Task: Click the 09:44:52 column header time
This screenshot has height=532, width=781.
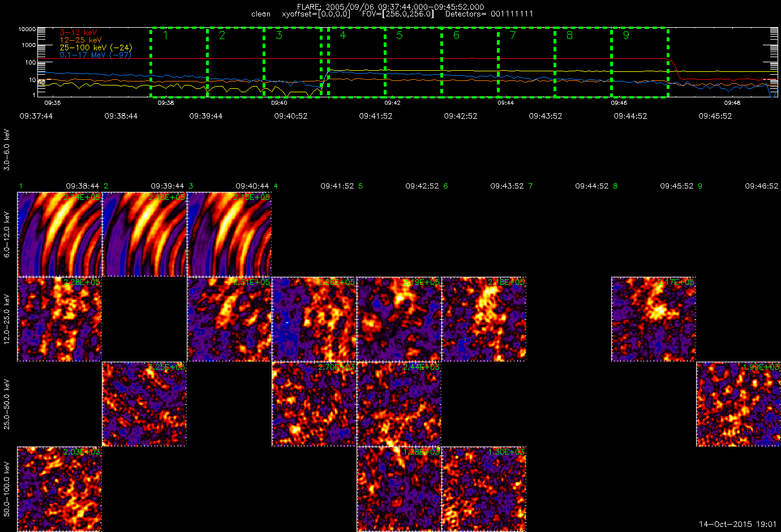Action: [592, 186]
